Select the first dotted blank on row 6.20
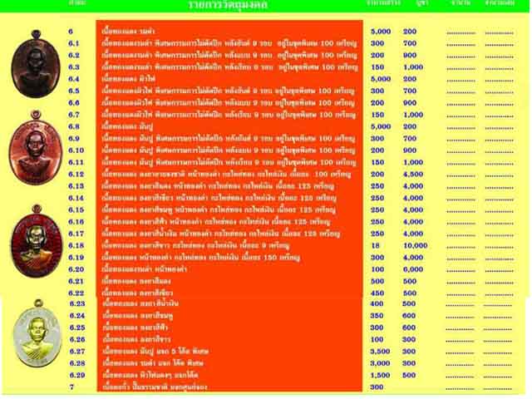This screenshot has width=532, height=399. pos(461,271)
